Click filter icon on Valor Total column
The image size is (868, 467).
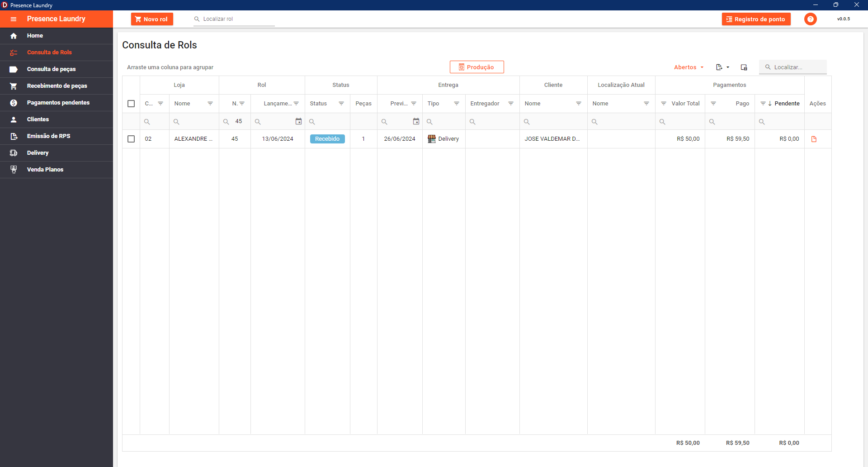tap(664, 104)
